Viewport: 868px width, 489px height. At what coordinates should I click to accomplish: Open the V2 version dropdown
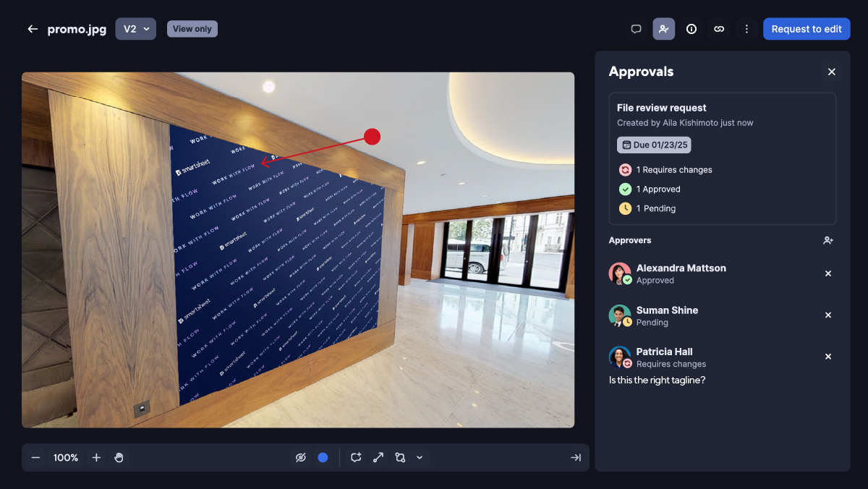point(136,29)
